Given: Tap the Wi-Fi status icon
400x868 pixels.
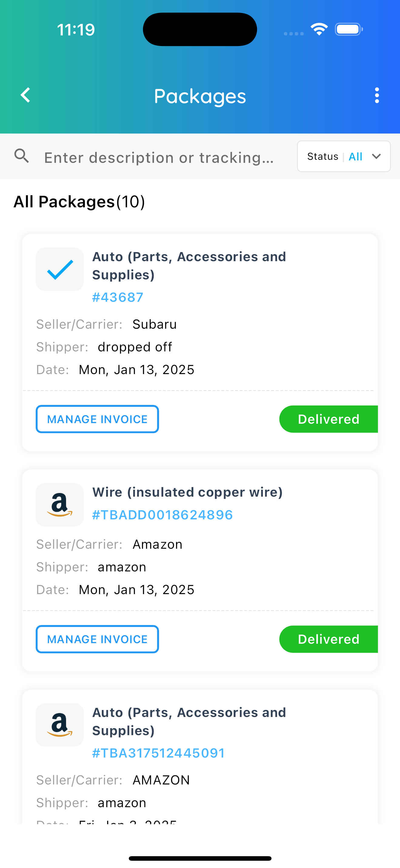Looking at the screenshot, I should coord(319,29).
